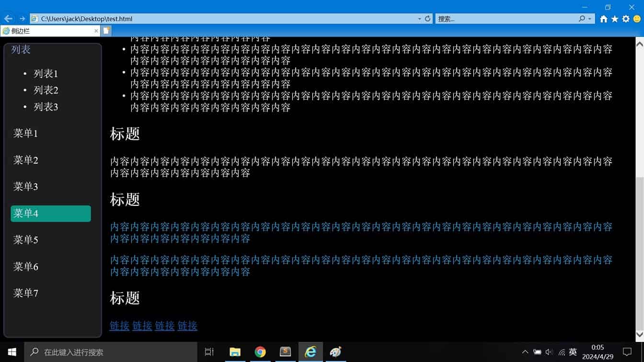This screenshot has height=362, width=644.
Task: Expand the address bar dropdown arrow
Action: point(419,19)
